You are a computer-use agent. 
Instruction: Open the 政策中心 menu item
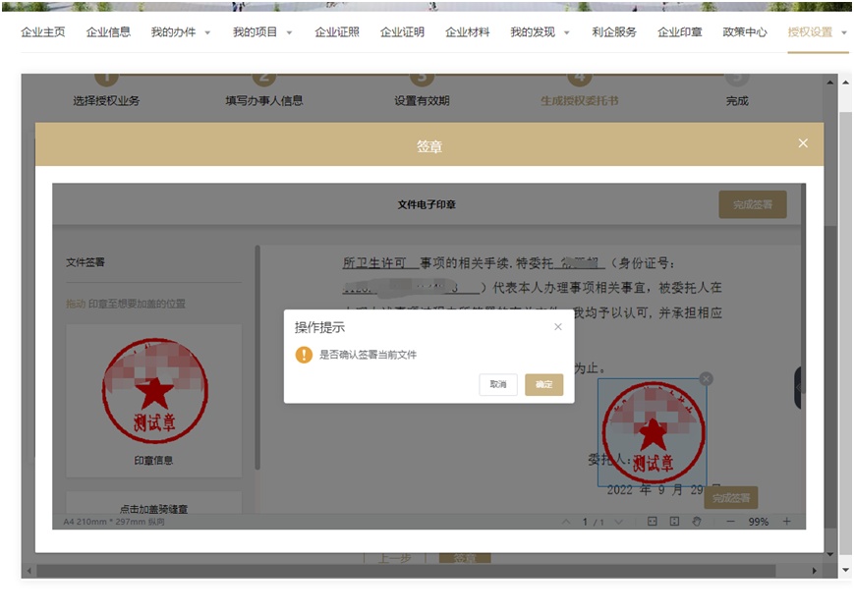click(x=744, y=32)
